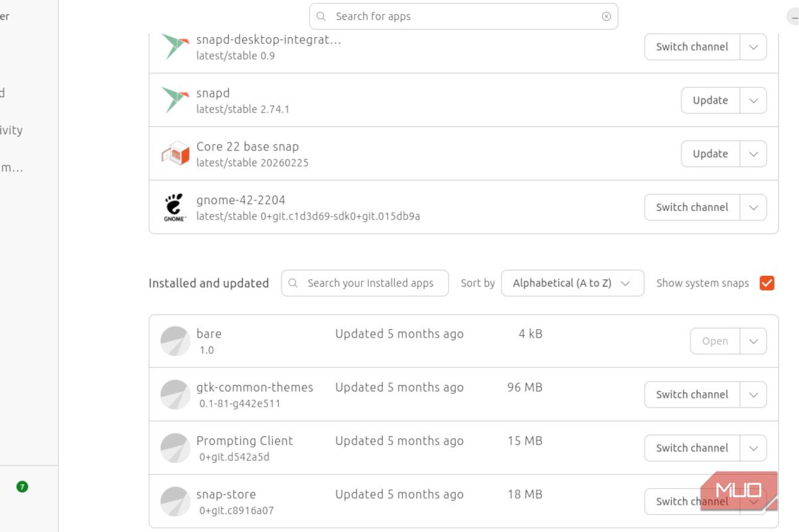The width and height of the screenshot is (799, 532).
Task: Click the bare package placeholder icon
Action: pos(176,341)
